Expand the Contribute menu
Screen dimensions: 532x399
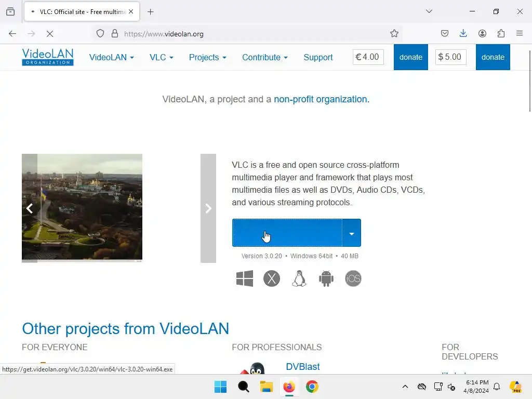pos(265,57)
